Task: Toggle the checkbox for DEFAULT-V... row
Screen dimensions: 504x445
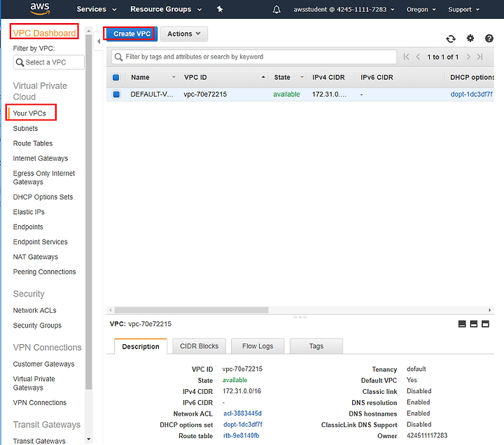Action: point(116,94)
